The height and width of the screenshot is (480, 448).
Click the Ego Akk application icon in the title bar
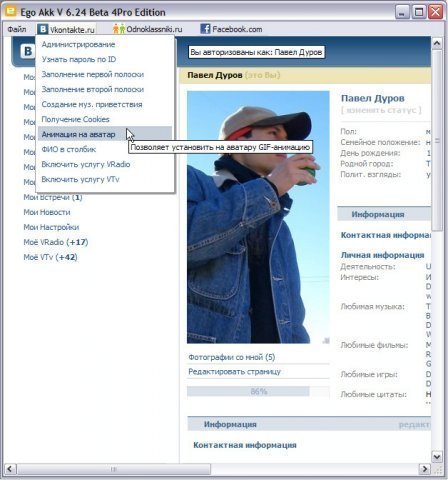pyautogui.click(x=11, y=11)
